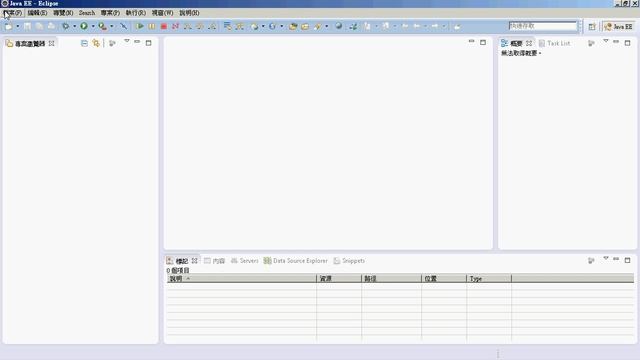The width and height of the screenshot is (640, 360).
Task: Expand the Run configurations dropdown arrow
Action: pos(93,27)
